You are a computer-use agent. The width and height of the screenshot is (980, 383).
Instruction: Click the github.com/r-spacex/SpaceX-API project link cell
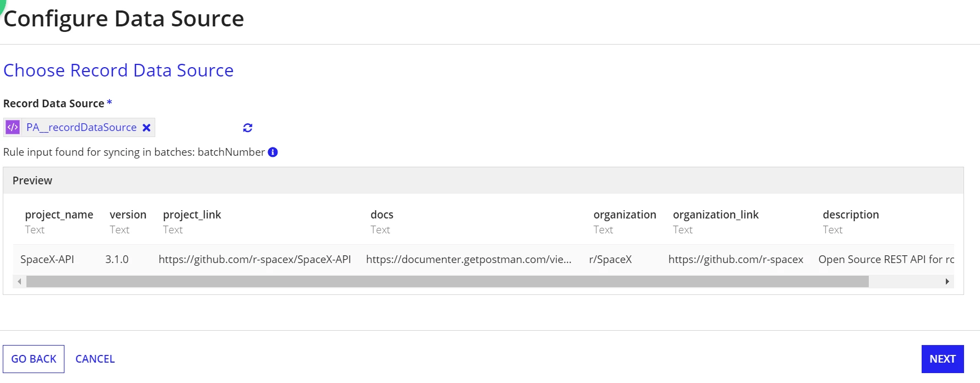[x=254, y=259]
